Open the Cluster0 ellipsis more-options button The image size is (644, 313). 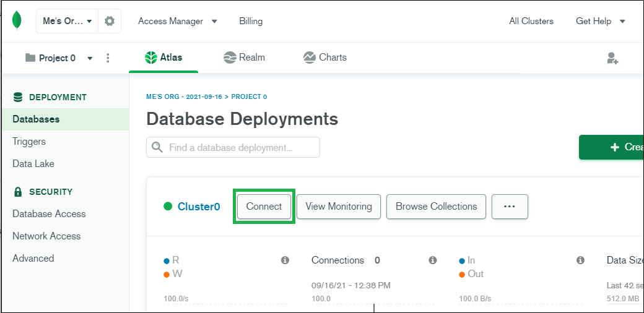pos(510,207)
